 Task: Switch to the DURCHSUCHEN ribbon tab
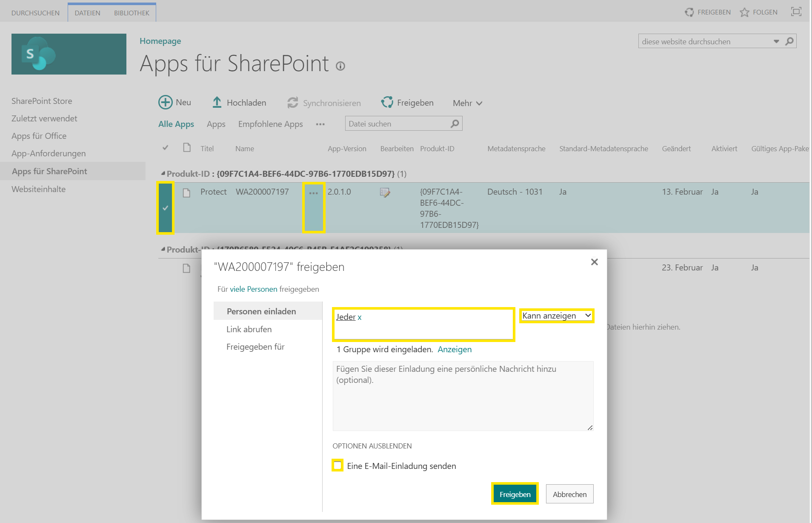[35, 13]
